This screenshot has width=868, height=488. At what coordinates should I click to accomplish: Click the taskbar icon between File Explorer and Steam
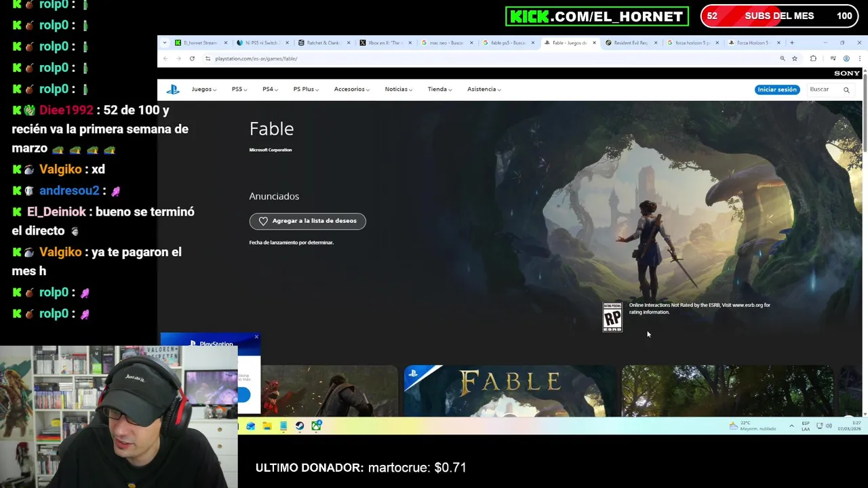pyautogui.click(x=283, y=426)
